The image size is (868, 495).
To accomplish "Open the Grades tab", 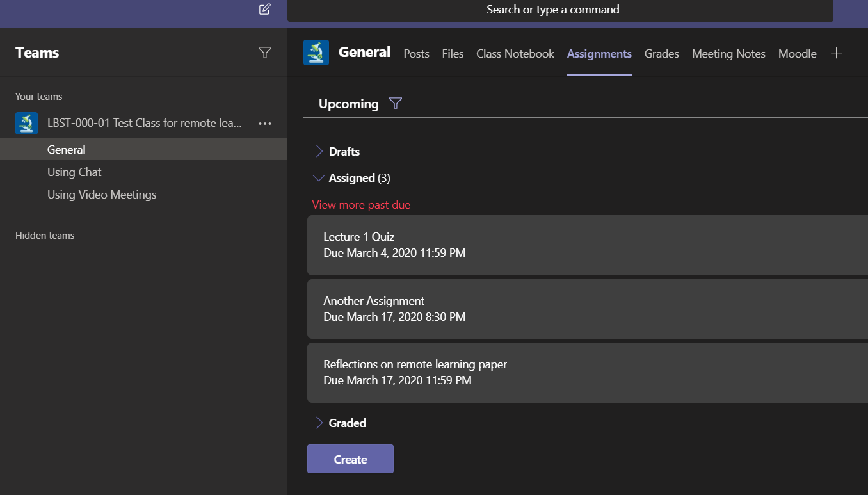I will 661,54.
